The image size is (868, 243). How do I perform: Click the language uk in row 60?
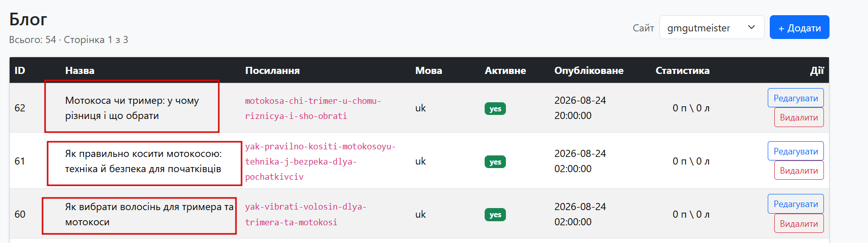(420, 214)
